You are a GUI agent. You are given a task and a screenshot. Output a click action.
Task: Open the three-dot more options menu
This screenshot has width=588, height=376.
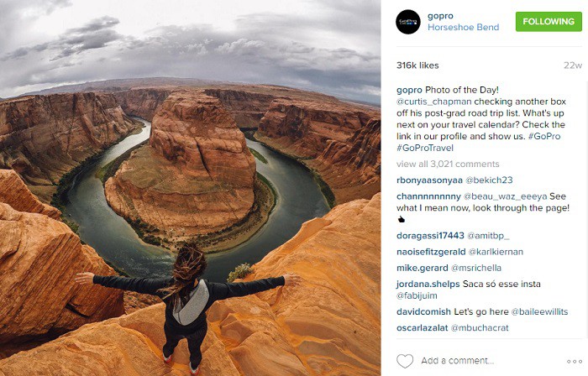574,362
